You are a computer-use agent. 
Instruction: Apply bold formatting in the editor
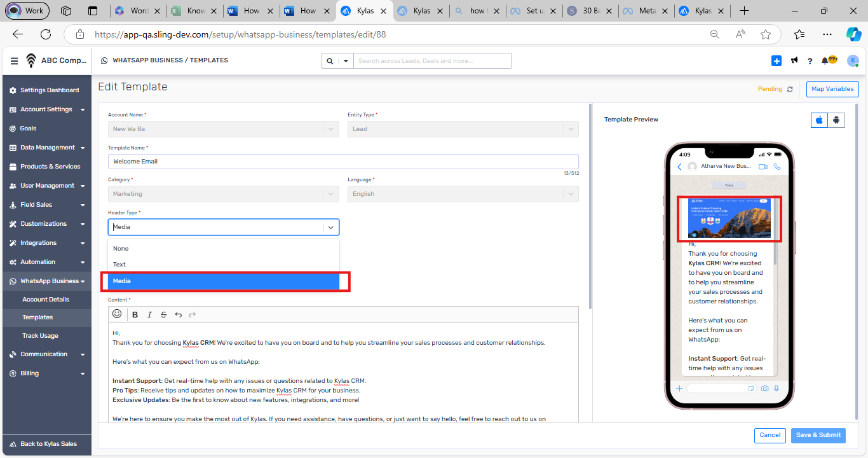135,315
